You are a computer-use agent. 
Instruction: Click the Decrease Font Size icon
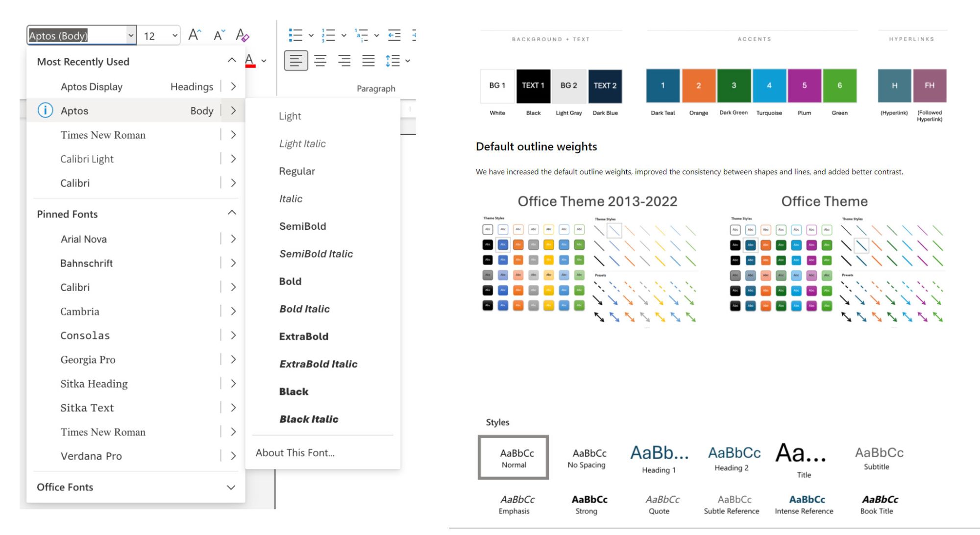219,35
